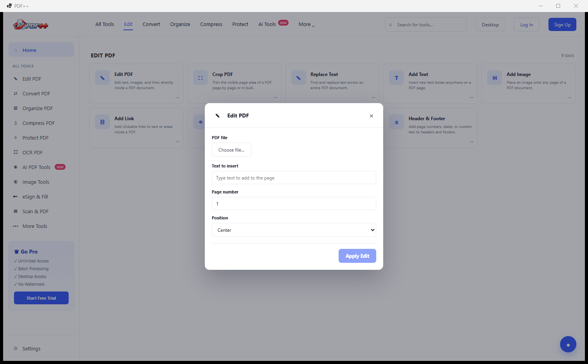Click More Tools dots icon in sidebar

tap(16, 226)
